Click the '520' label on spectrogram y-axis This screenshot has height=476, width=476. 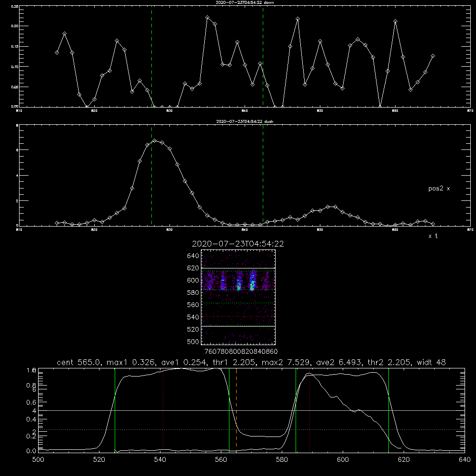click(193, 329)
